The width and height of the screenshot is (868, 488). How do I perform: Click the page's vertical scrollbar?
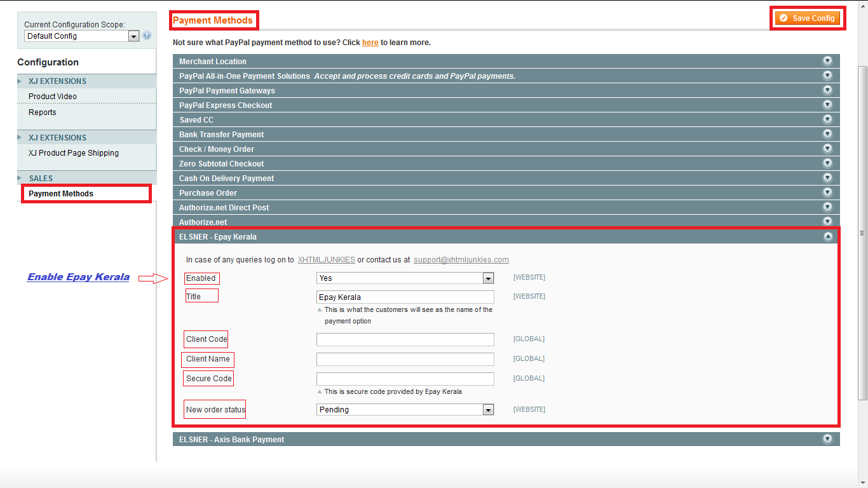[x=862, y=232]
